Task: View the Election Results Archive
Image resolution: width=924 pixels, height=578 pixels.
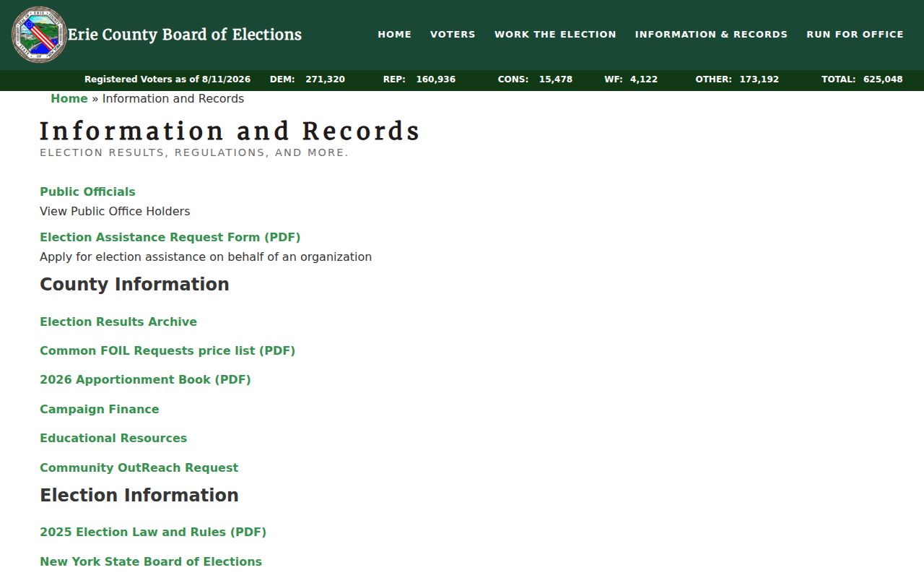Action: [118, 322]
